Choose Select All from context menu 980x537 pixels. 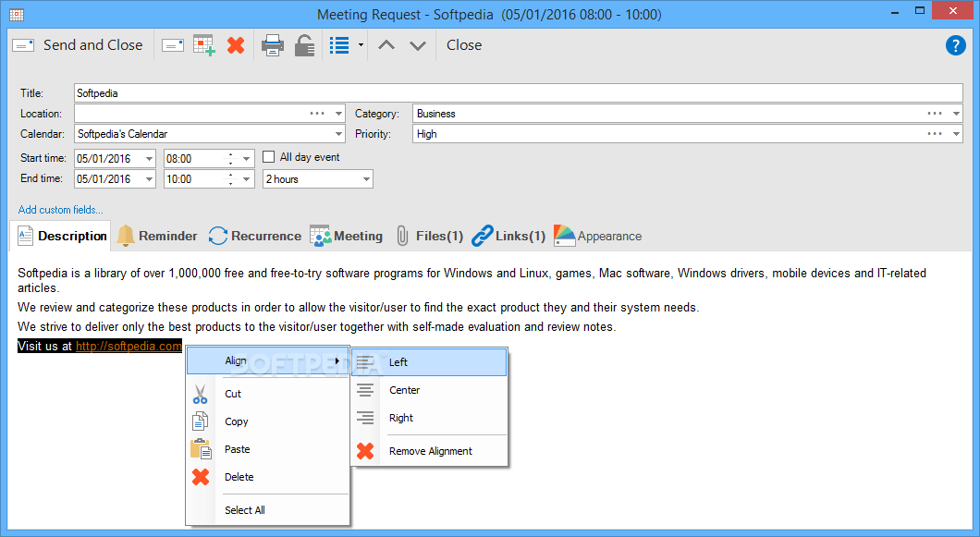pyautogui.click(x=267, y=510)
